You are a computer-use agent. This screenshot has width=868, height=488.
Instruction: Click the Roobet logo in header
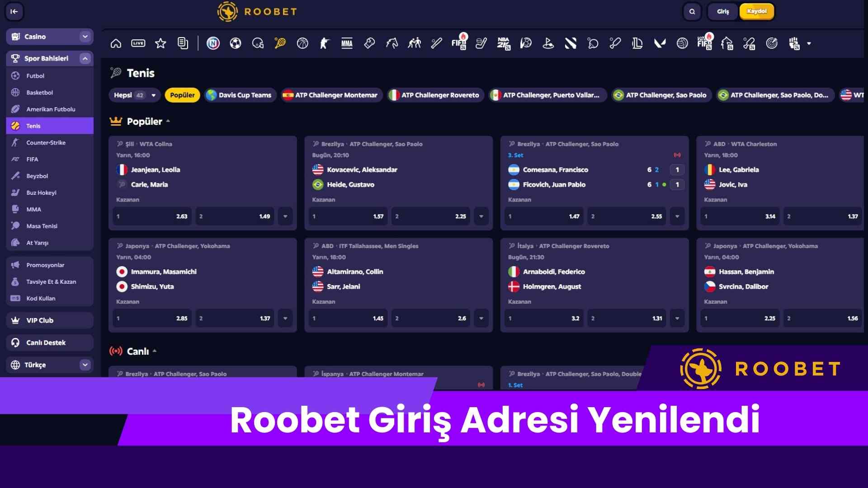pos(257,12)
